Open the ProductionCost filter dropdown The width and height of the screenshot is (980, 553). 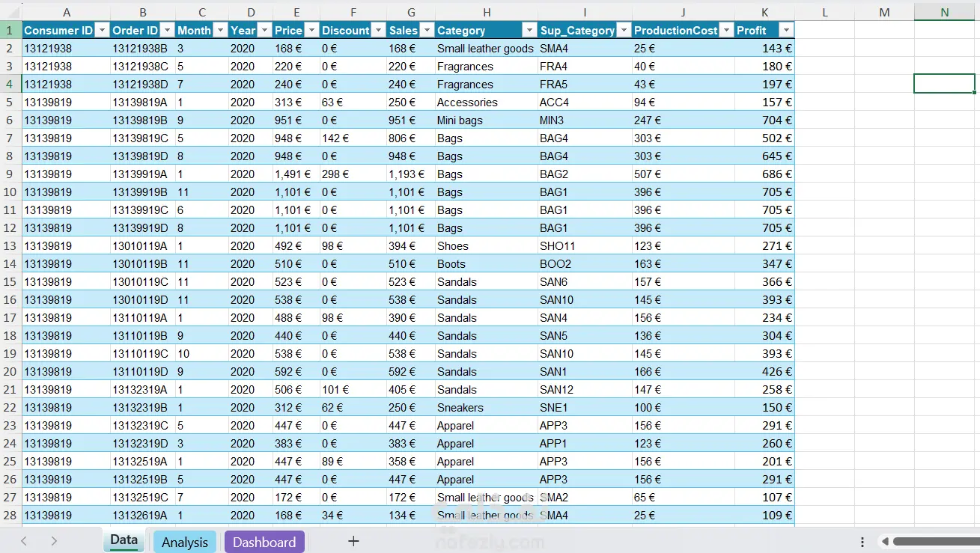pos(726,31)
